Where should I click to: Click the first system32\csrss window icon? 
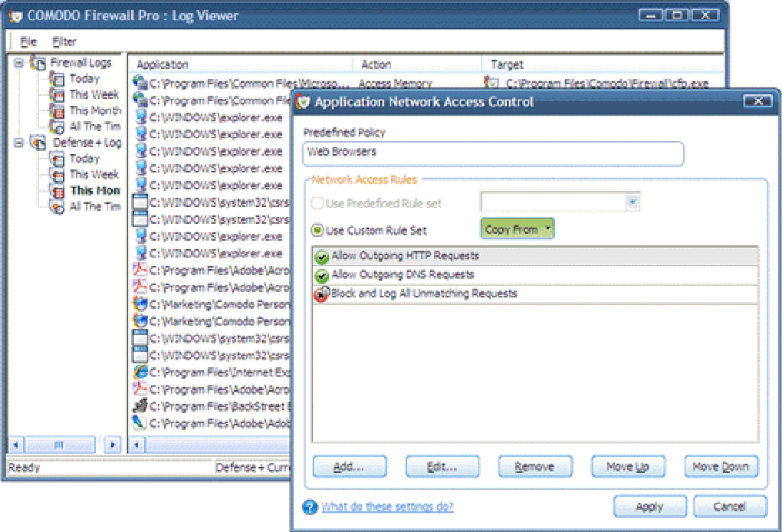[140, 202]
